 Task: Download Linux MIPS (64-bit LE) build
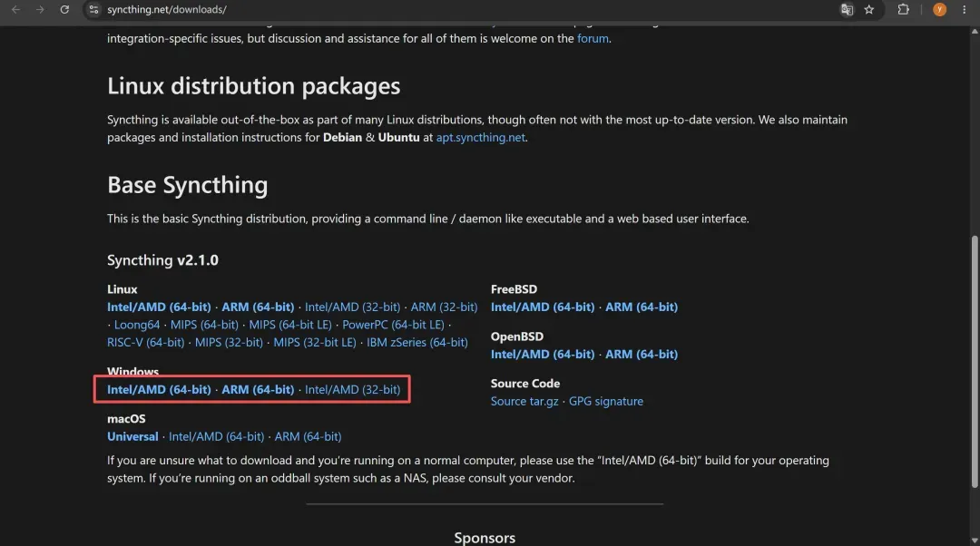[x=290, y=325]
